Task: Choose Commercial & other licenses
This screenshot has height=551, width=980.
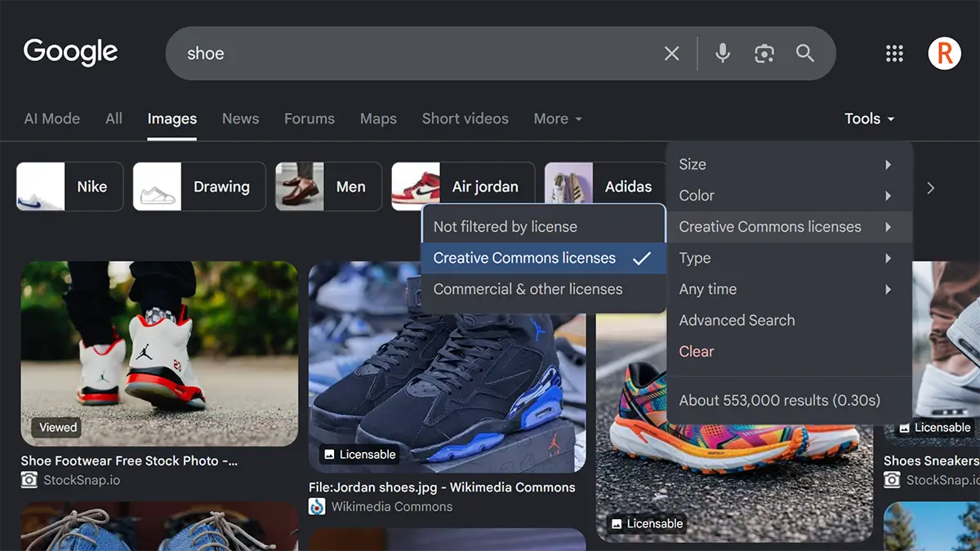Action: coord(544,289)
